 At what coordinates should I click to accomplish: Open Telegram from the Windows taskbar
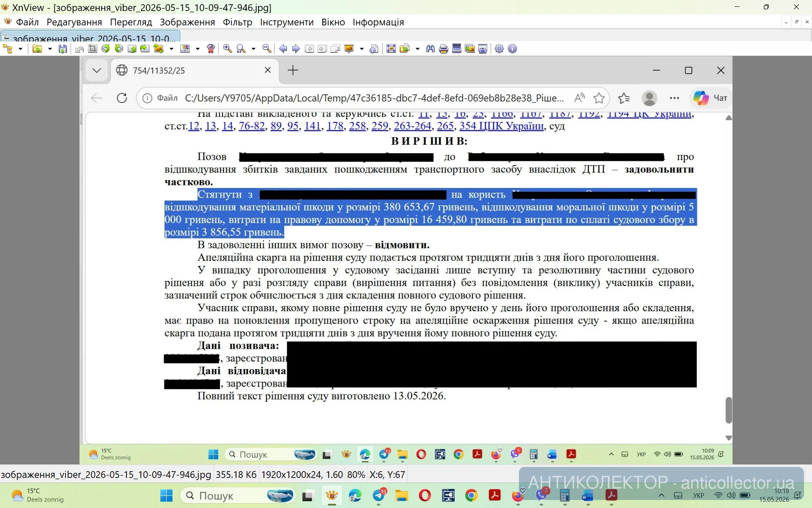(379, 495)
